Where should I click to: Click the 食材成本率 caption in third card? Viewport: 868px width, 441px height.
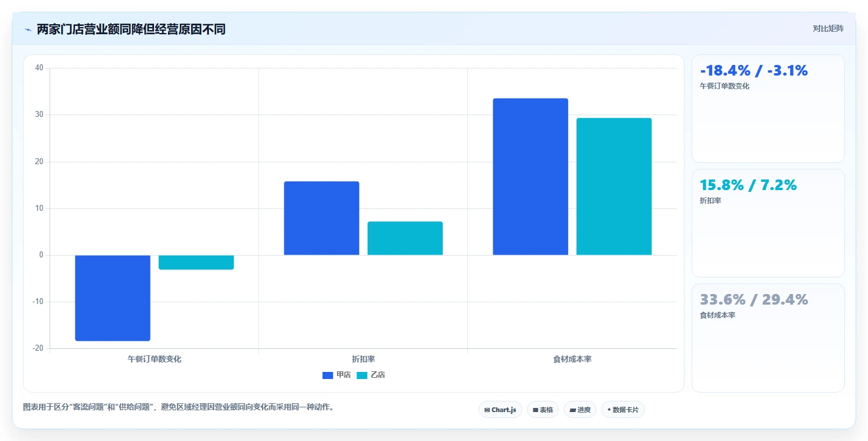718,315
